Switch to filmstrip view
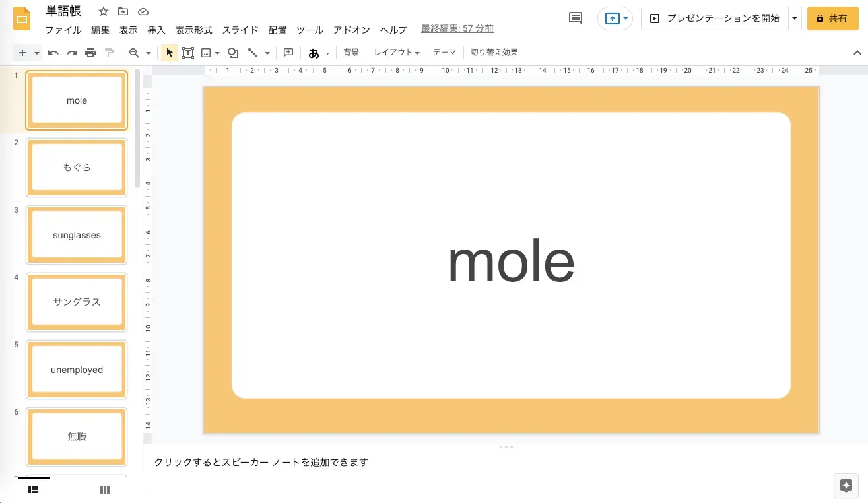 pos(33,490)
